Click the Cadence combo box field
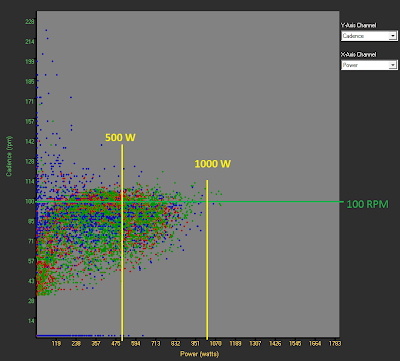Viewport: 400px width, 361px height. tap(369, 36)
